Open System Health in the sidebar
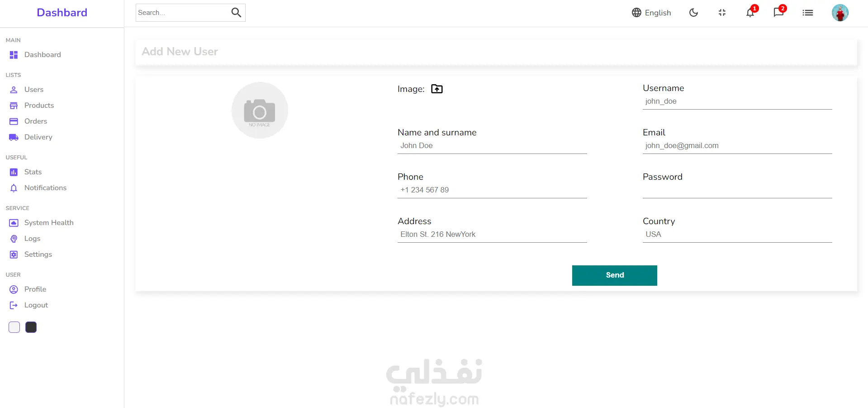Image resolution: width=868 pixels, height=408 pixels. coord(49,223)
